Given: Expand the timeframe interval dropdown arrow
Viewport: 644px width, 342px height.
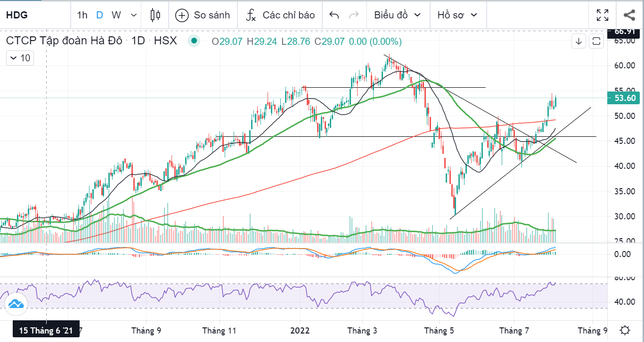Looking at the screenshot, I should coord(133,15).
